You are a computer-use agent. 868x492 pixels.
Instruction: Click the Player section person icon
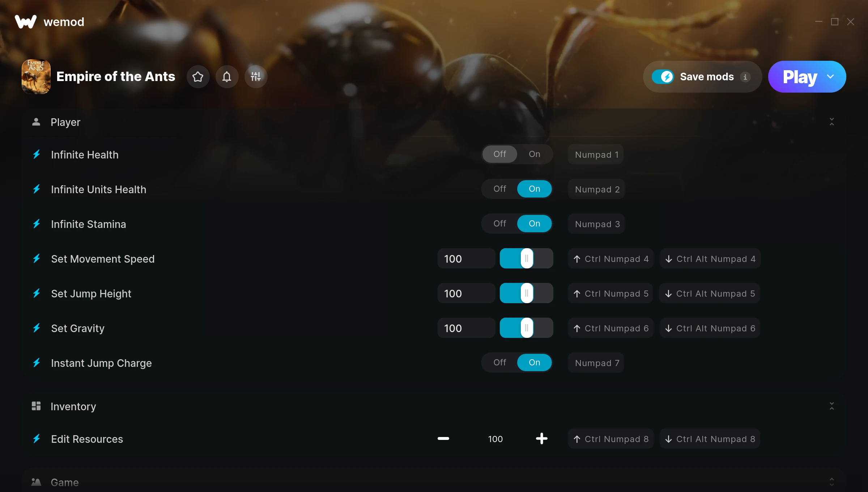tap(37, 122)
